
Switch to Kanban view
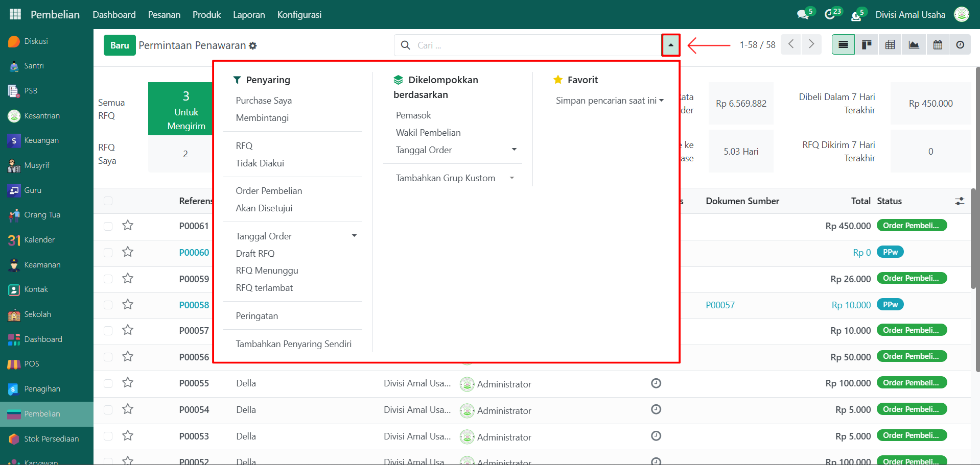pos(867,45)
